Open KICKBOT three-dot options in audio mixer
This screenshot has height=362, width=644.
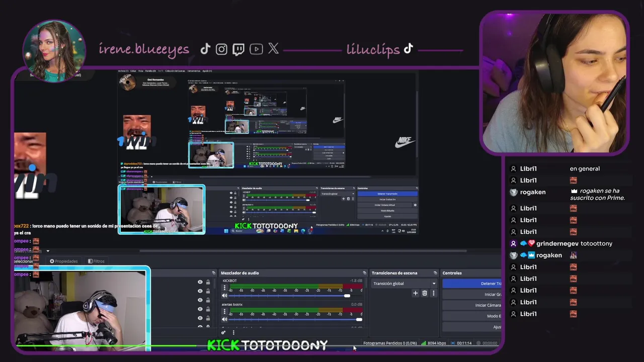pos(224,288)
